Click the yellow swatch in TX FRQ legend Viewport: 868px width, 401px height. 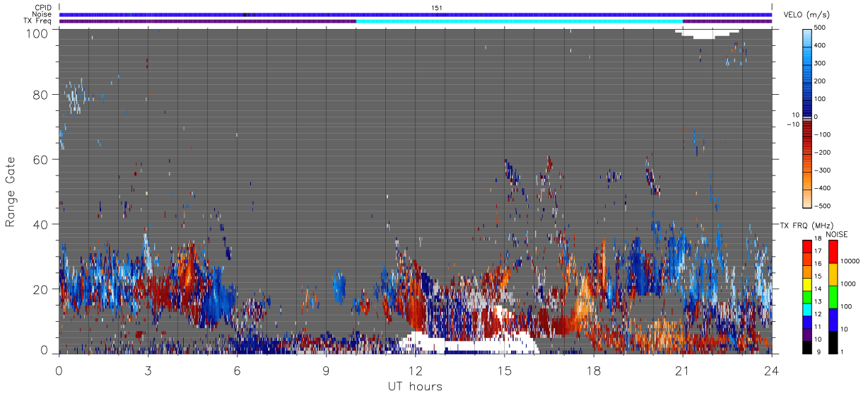coord(807,284)
